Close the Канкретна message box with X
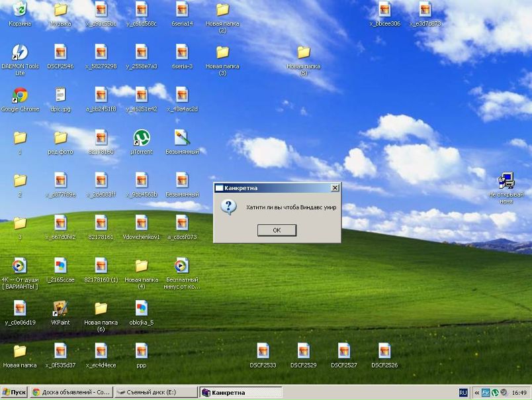Image resolution: width=532 pixels, height=400 pixels. [x=335, y=188]
